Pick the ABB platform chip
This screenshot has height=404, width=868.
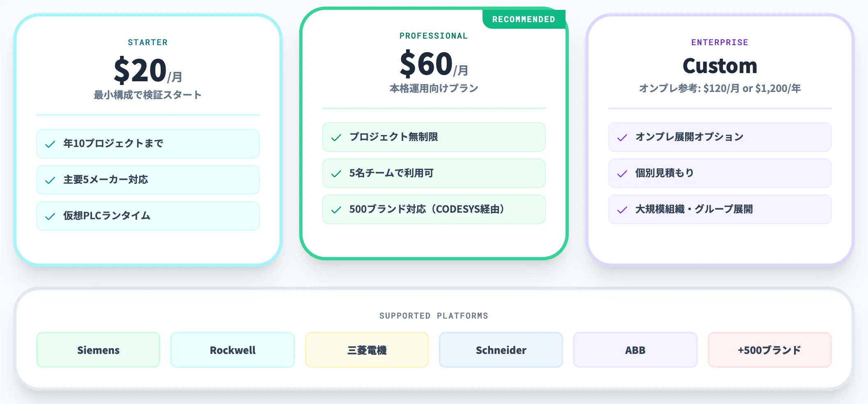tap(635, 350)
